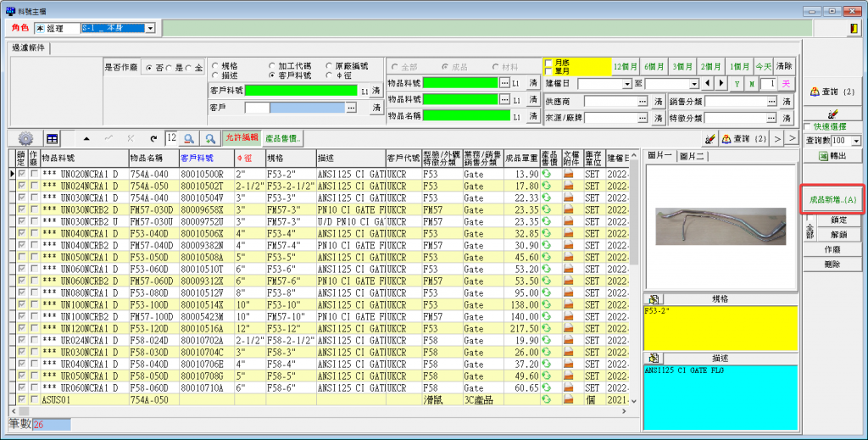Click the brush clear icon under right 查詢 button
868x440 pixels.
click(x=833, y=112)
